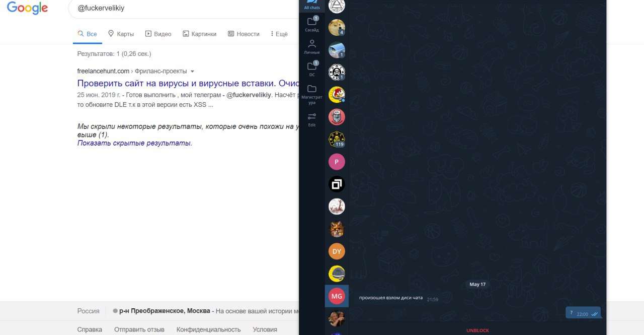Open the Doge avatar chat with 4 unread
The height and width of the screenshot is (335, 644).
coord(337,27)
